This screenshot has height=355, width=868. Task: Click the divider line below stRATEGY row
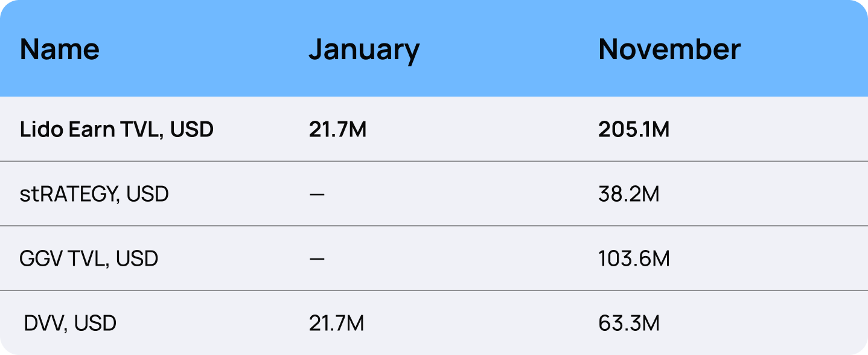tap(434, 226)
